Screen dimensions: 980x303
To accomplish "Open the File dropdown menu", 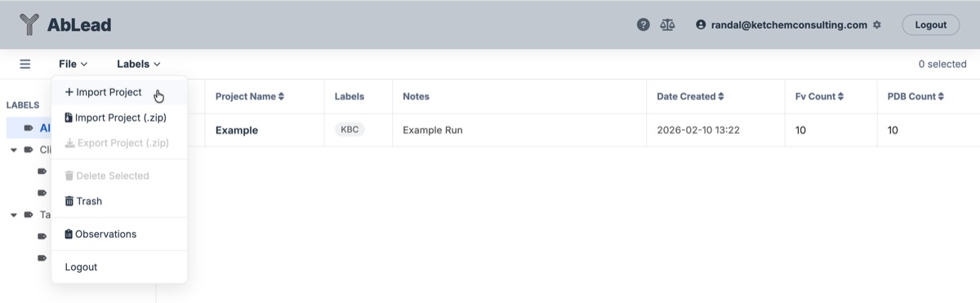I will point(73,64).
